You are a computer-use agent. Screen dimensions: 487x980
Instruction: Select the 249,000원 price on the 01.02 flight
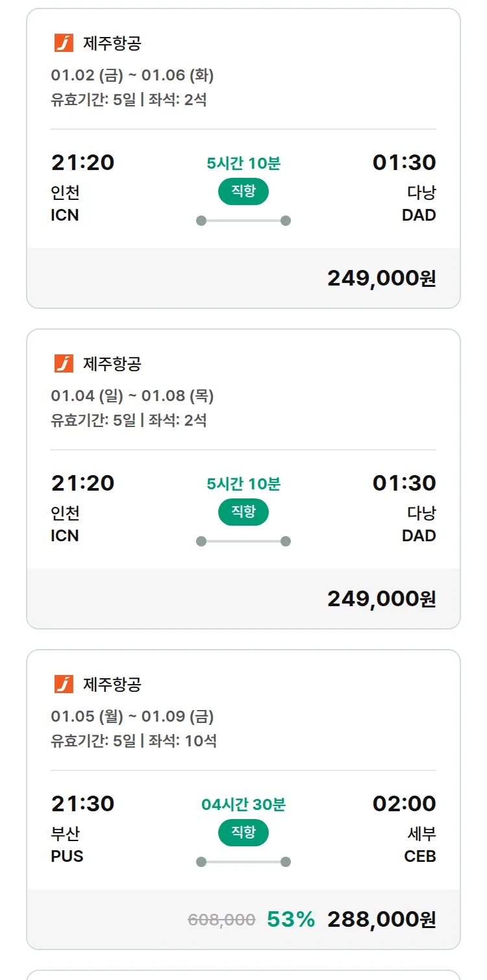tap(381, 278)
